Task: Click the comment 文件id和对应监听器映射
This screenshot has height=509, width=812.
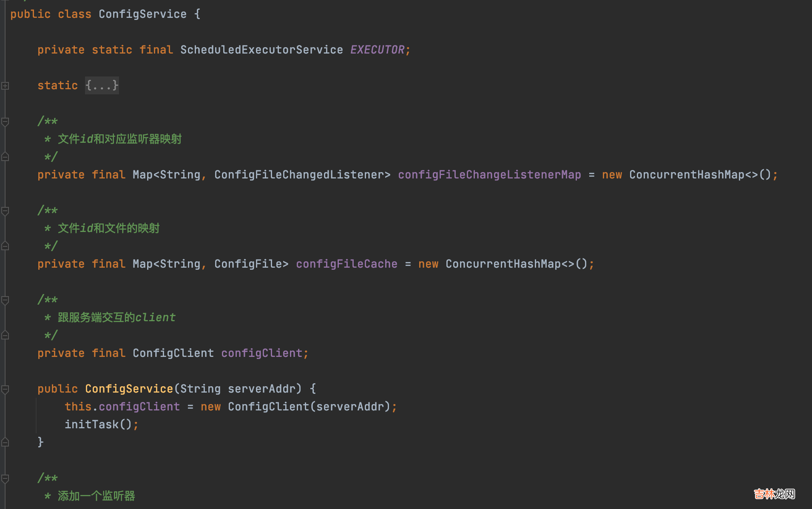Action: pos(119,139)
